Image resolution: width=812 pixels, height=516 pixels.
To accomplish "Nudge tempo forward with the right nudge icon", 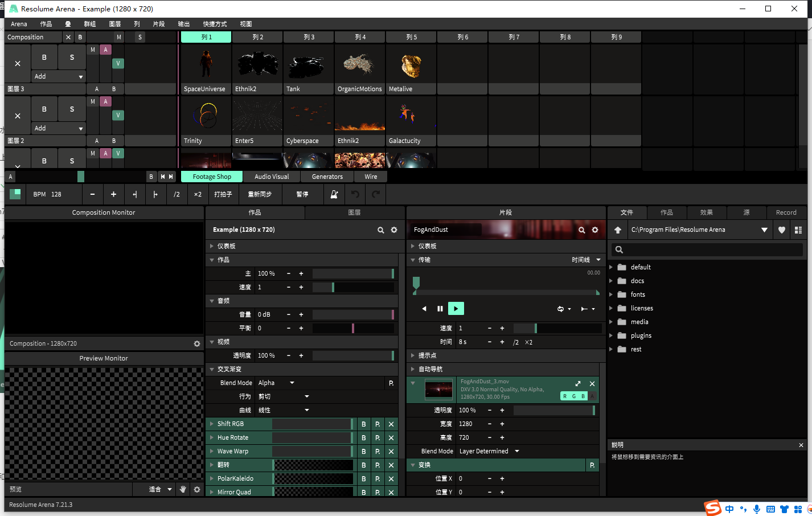I will [155, 194].
